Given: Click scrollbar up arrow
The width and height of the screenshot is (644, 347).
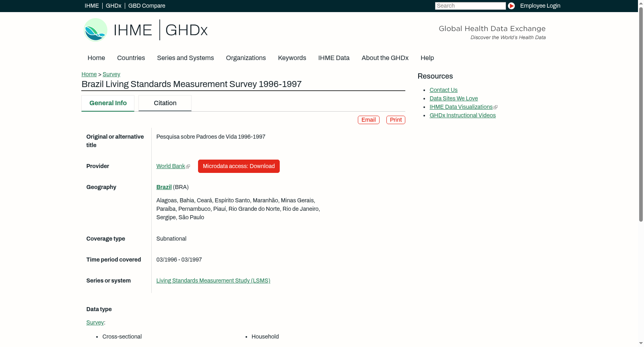Looking at the screenshot, I should point(641,3).
